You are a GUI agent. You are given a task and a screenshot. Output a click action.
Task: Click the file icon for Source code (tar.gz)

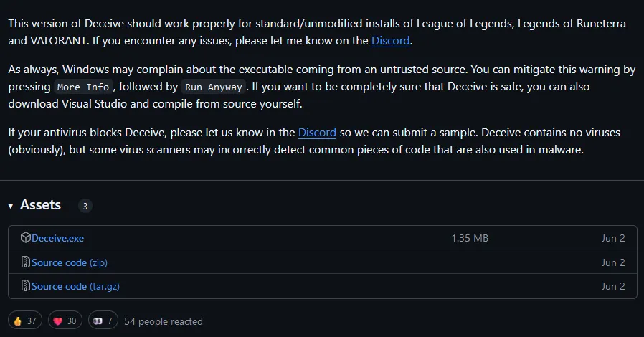26,286
